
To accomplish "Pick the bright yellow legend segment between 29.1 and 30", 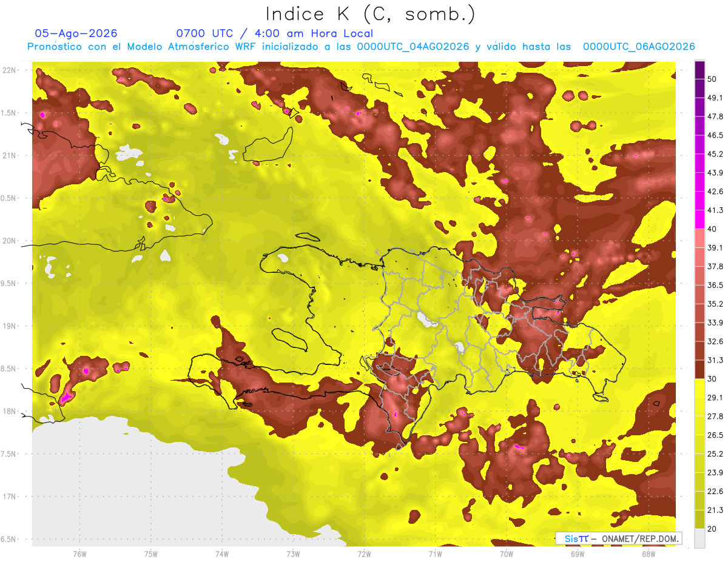I will pyautogui.click(x=699, y=388).
